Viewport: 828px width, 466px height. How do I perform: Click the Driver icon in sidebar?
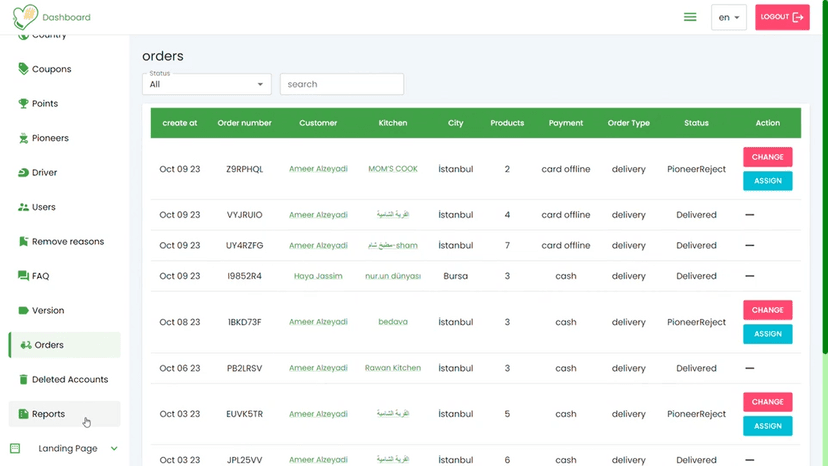23,173
